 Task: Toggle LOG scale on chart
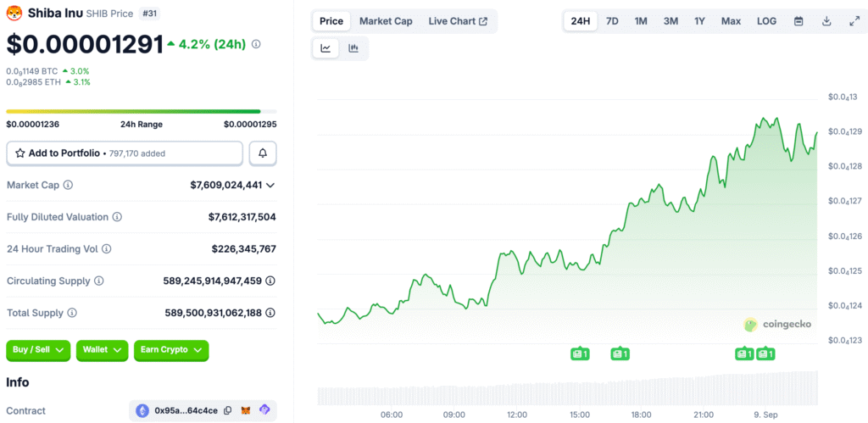tap(766, 21)
